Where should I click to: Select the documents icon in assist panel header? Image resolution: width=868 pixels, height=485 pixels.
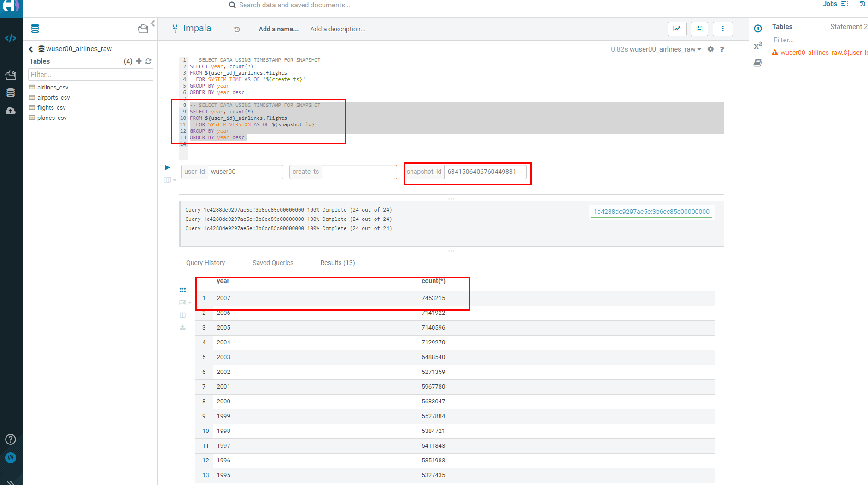coord(143,29)
